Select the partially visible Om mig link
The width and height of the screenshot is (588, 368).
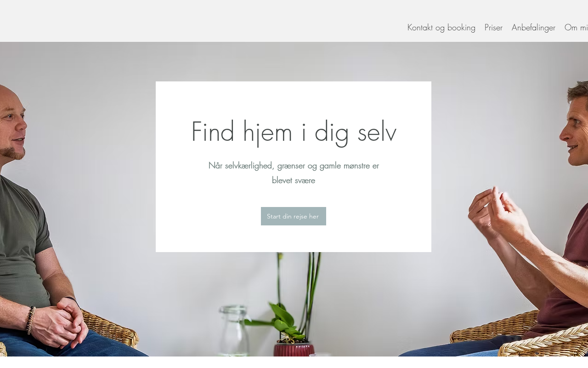click(576, 28)
